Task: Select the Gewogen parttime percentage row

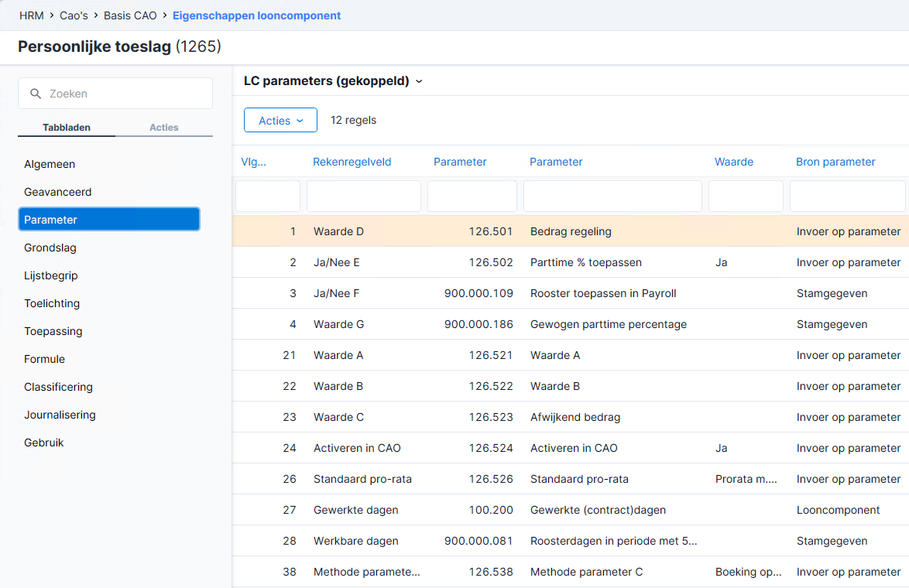Action: [x=571, y=324]
